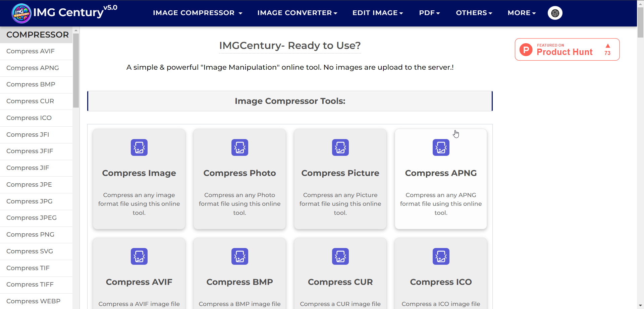Click the IMG Century logo icon

21,13
